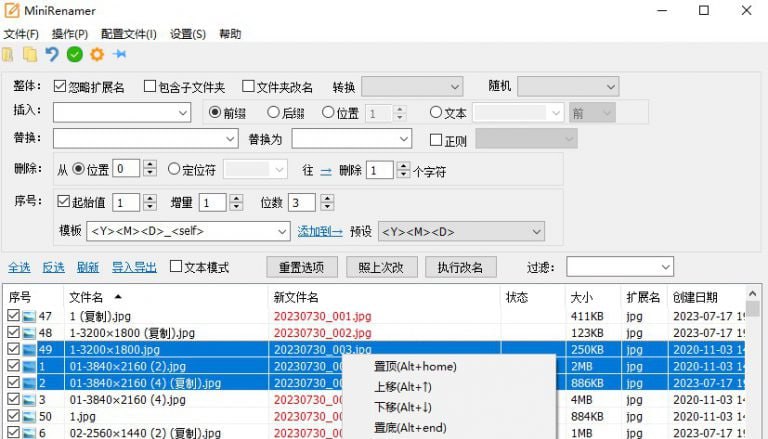Click the blue pin-on-top toolbar icon
Screen dimensions: 768x439
120,54
